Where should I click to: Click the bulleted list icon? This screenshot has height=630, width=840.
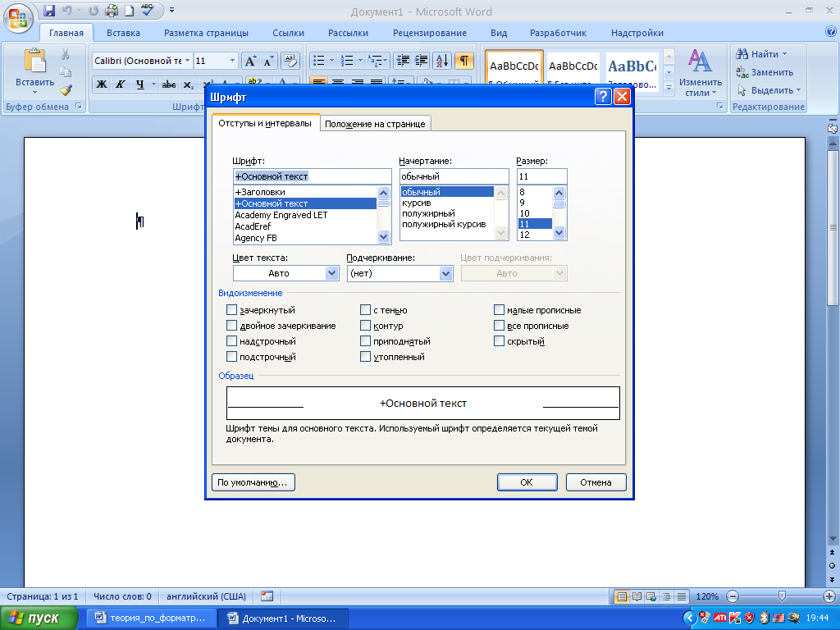pos(319,61)
